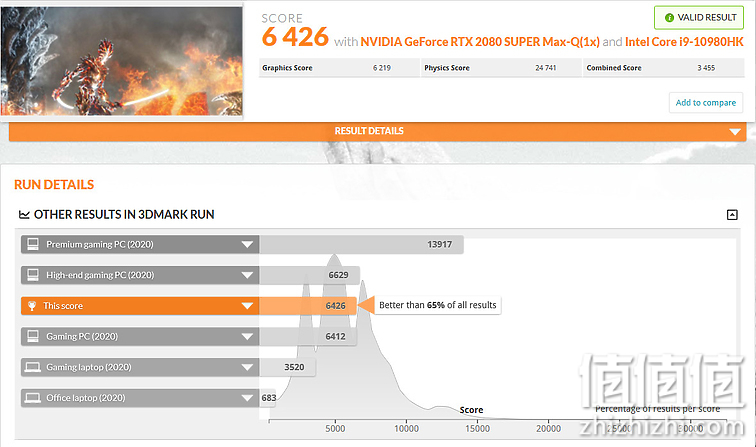The width and height of the screenshot is (756, 447).
Task: Click laptop icon in Office laptop row
Action: [33, 398]
